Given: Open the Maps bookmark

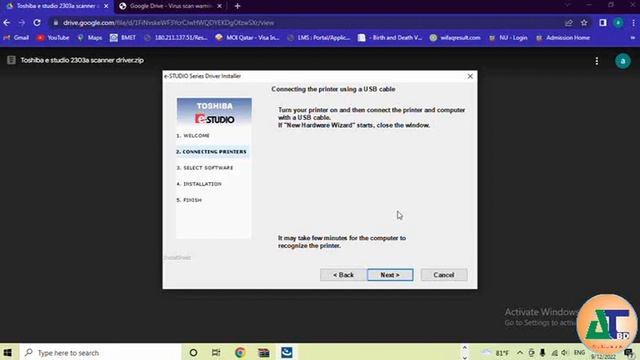Looking at the screenshot, I should 89,38.
